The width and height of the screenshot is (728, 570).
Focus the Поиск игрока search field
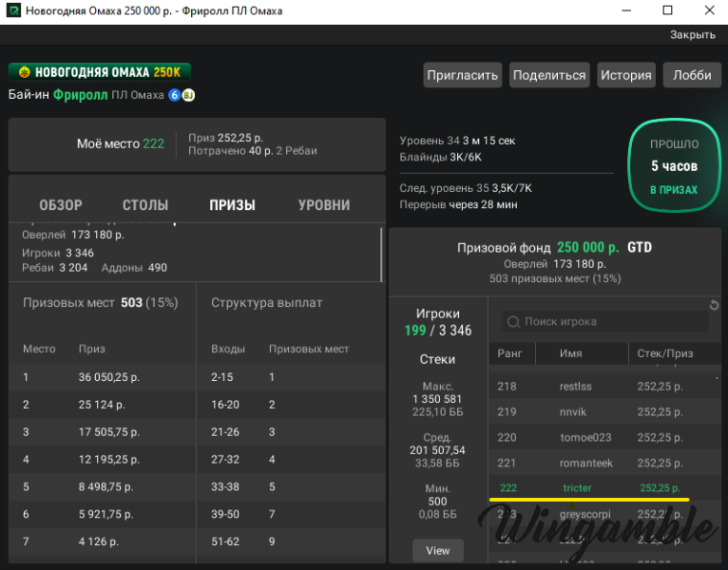[608, 322]
